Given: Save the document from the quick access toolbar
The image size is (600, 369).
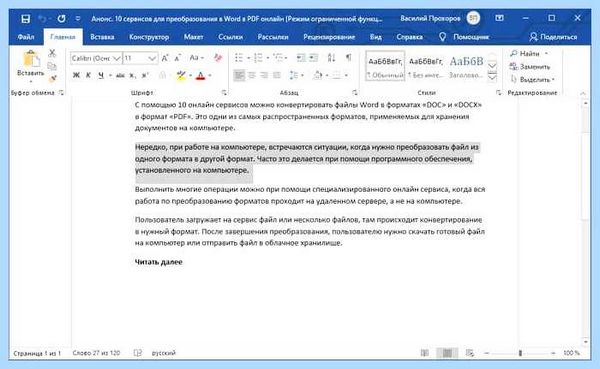Looking at the screenshot, I should (26, 18).
